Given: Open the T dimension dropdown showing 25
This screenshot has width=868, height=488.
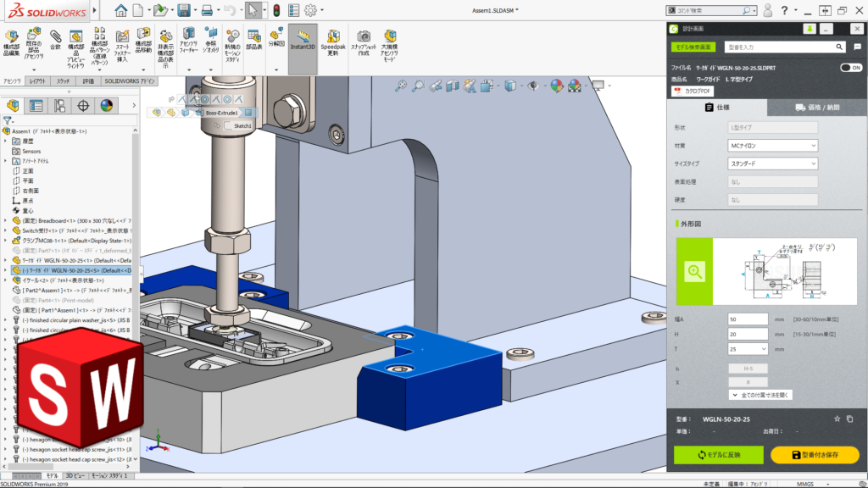Looking at the screenshot, I should coord(748,348).
